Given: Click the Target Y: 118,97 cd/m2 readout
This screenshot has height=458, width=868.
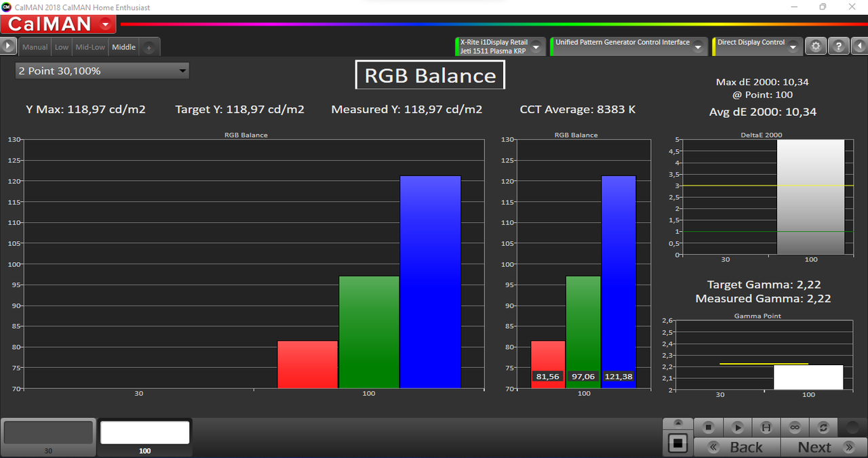Looking at the screenshot, I should pyautogui.click(x=239, y=109).
